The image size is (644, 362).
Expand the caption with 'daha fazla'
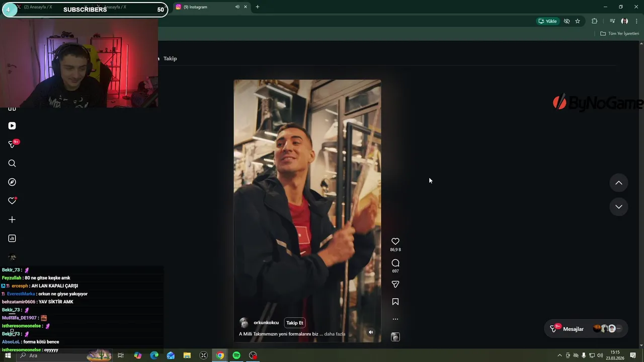pyautogui.click(x=335, y=334)
